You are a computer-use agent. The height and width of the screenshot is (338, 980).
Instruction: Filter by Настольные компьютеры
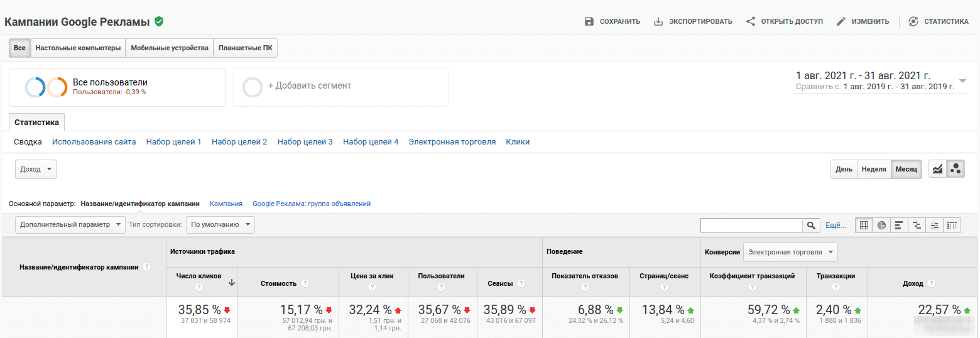tap(78, 48)
